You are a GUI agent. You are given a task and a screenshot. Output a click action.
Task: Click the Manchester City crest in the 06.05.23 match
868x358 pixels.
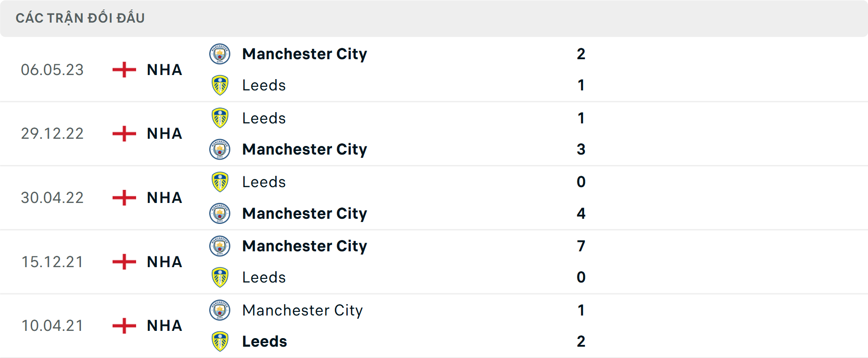tap(220, 54)
